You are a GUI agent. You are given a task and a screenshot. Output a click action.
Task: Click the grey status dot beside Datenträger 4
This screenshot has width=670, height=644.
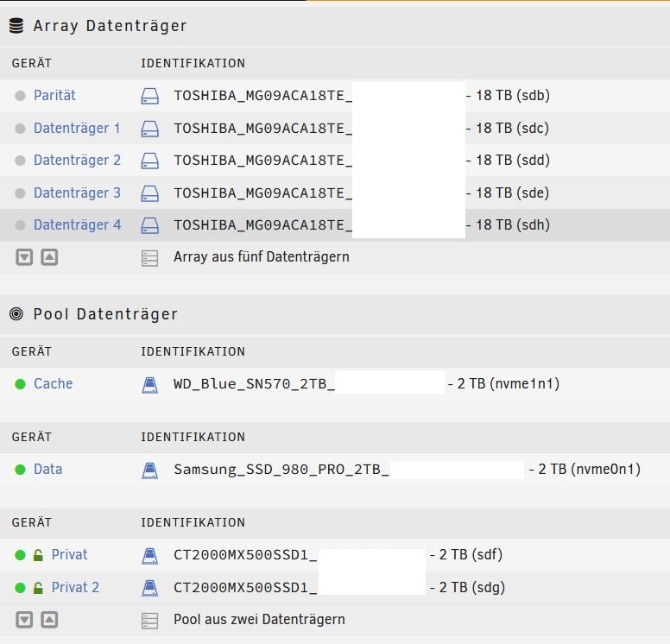[x=20, y=225]
